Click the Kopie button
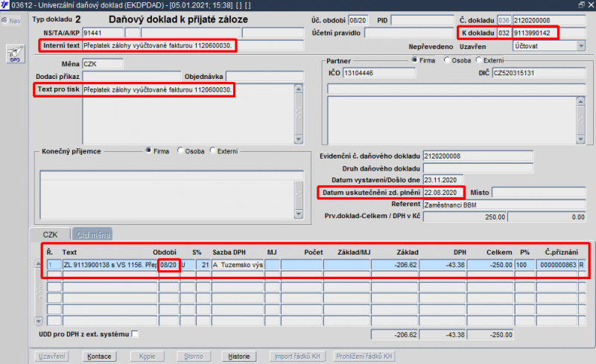 click(147, 357)
